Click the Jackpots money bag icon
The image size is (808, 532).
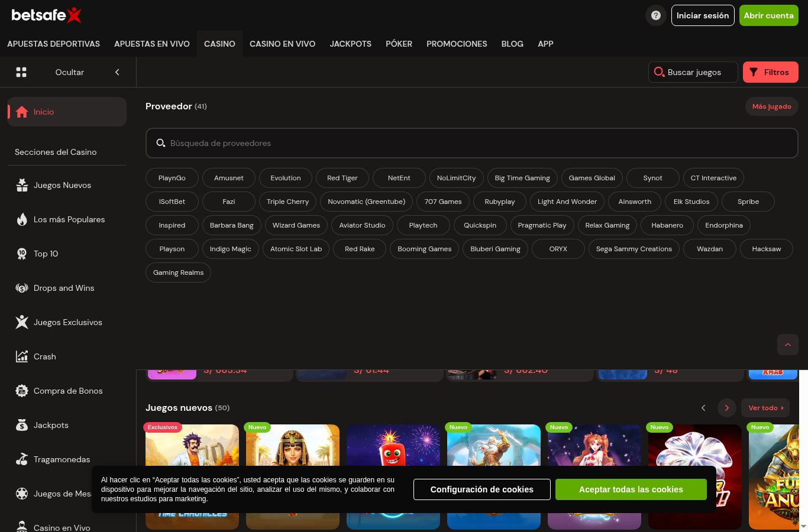click(x=22, y=425)
